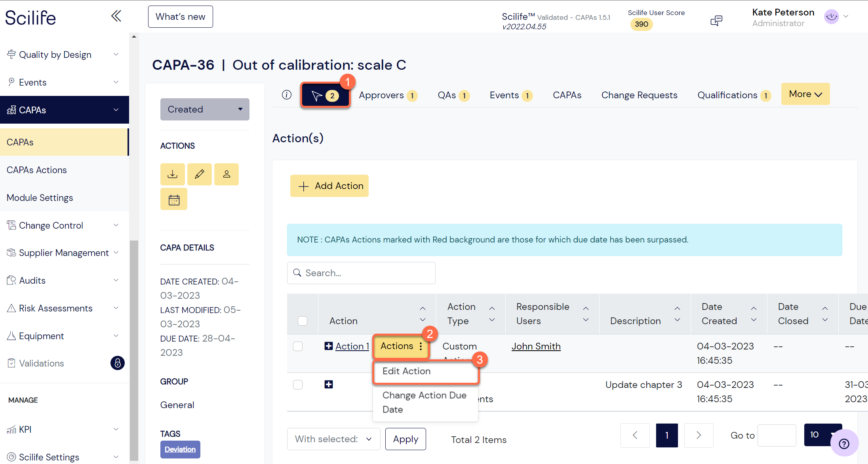The width and height of the screenshot is (868, 464).
Task: Switch to the QAs tab
Action: (x=453, y=95)
